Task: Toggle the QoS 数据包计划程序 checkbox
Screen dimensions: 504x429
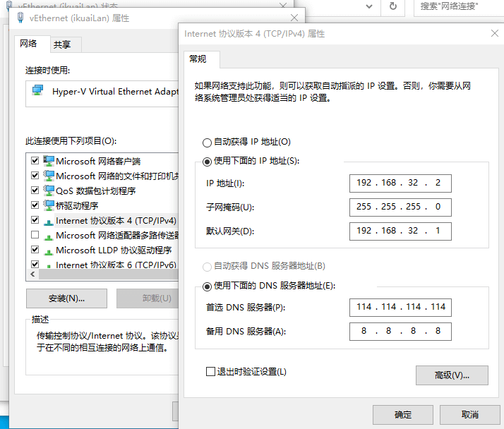Action: (x=35, y=190)
